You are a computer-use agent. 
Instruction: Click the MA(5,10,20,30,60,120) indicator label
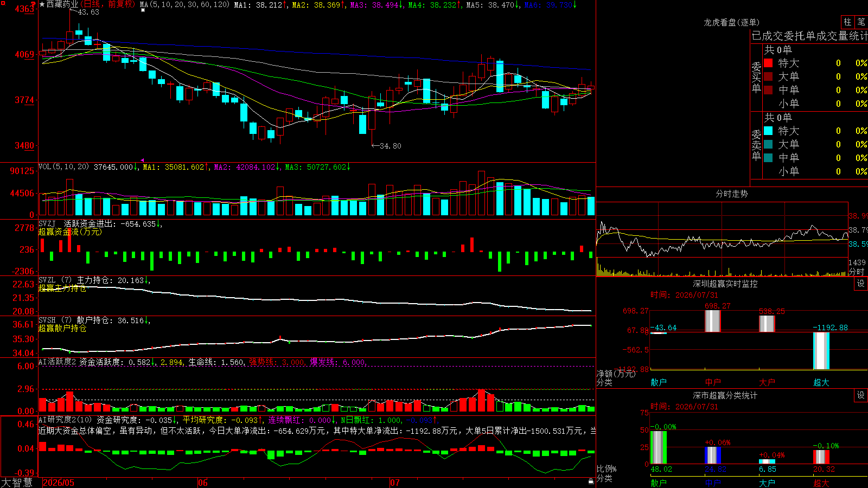tap(185, 5)
